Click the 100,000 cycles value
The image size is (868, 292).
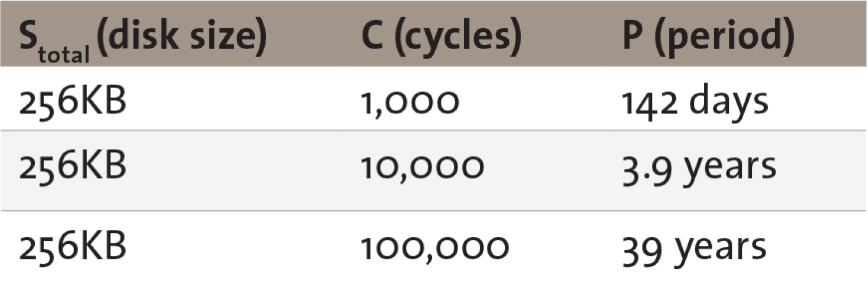click(x=435, y=247)
